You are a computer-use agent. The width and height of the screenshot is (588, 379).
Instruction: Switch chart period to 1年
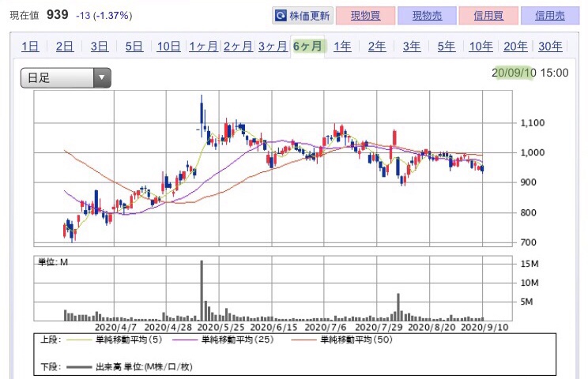342,47
